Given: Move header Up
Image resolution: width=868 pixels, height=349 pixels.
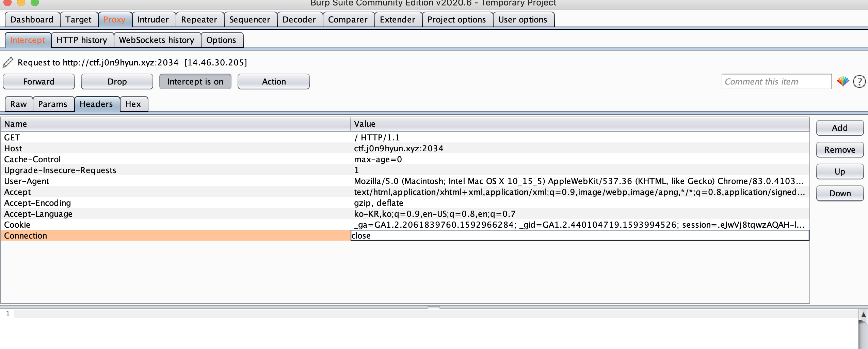Looking at the screenshot, I should coord(840,171).
